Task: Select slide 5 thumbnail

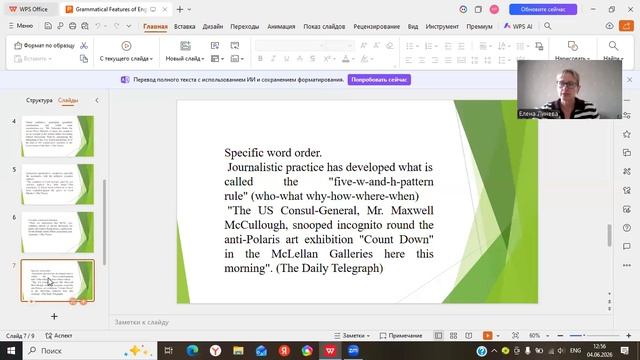Action: pyautogui.click(x=58, y=184)
